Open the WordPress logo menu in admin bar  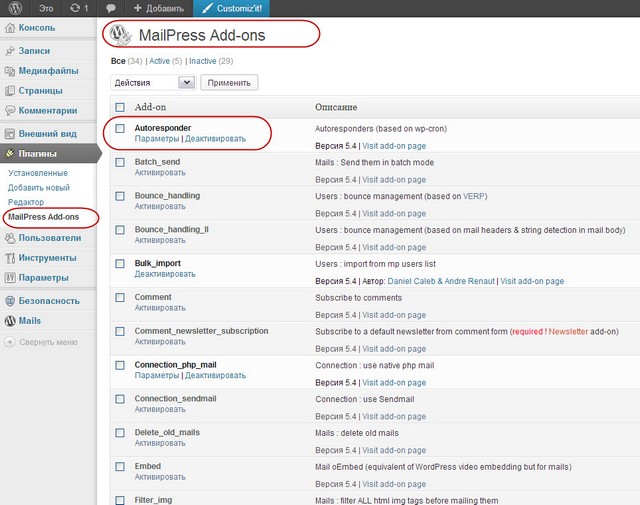click(x=15, y=8)
